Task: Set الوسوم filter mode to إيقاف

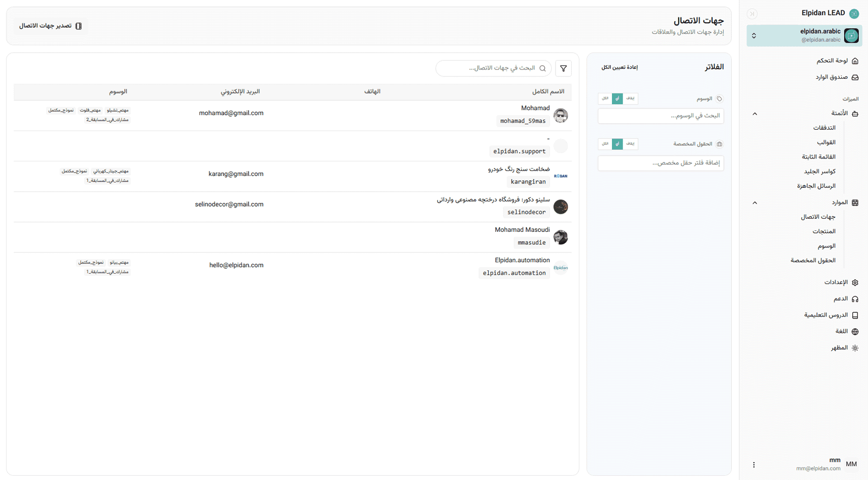Action: [630, 98]
